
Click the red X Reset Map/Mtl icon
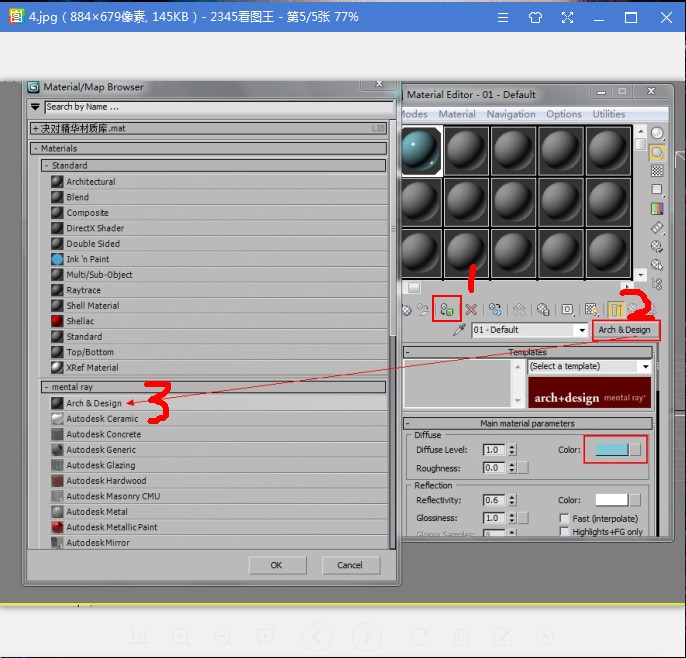pyautogui.click(x=471, y=310)
